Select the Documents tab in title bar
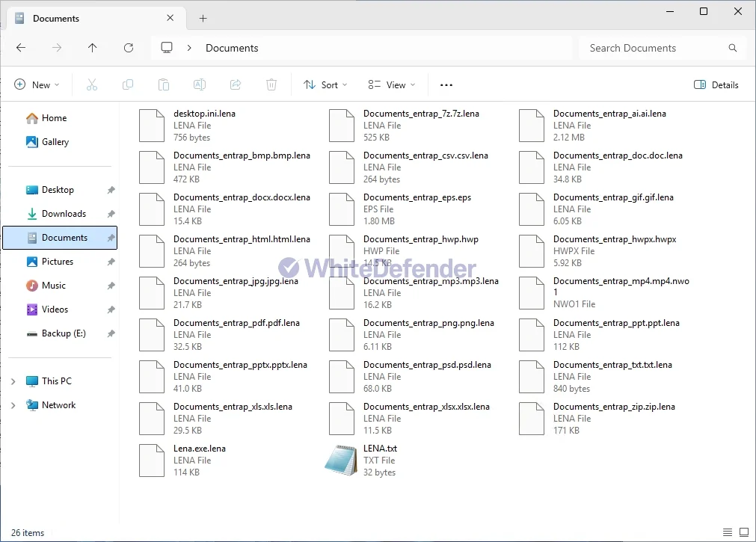This screenshot has height=542, width=756. (90, 18)
